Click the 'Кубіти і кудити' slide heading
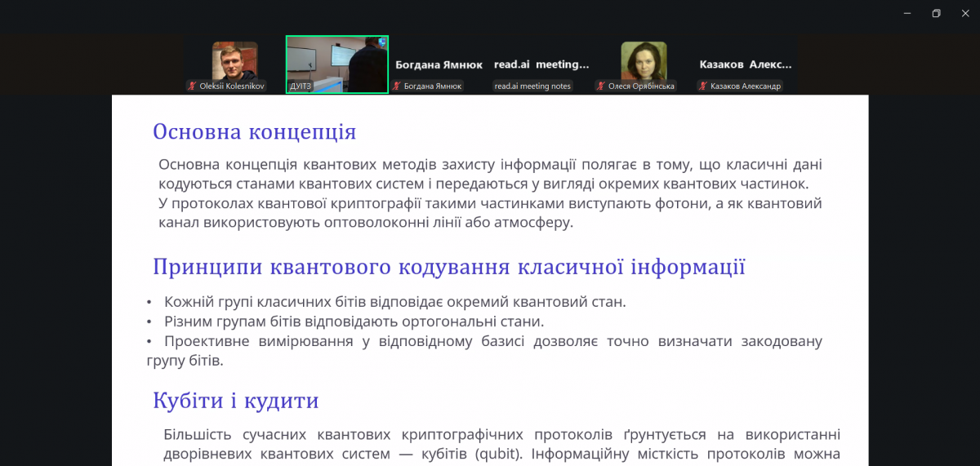The image size is (980, 466). pos(235,401)
